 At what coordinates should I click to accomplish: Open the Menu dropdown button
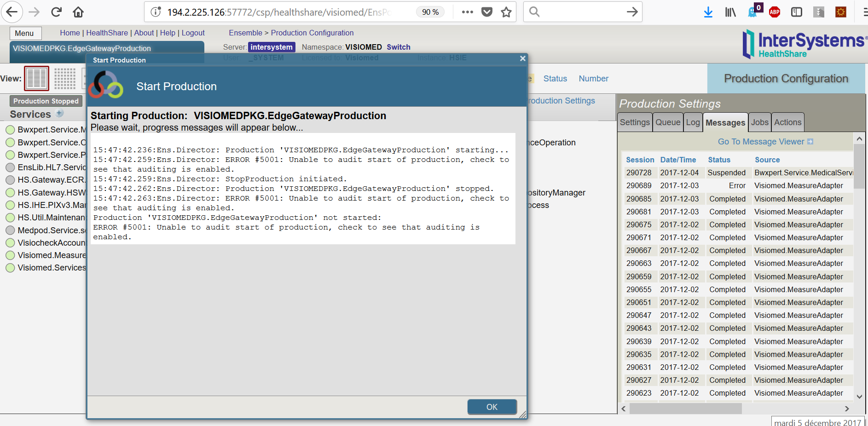pyautogui.click(x=24, y=33)
